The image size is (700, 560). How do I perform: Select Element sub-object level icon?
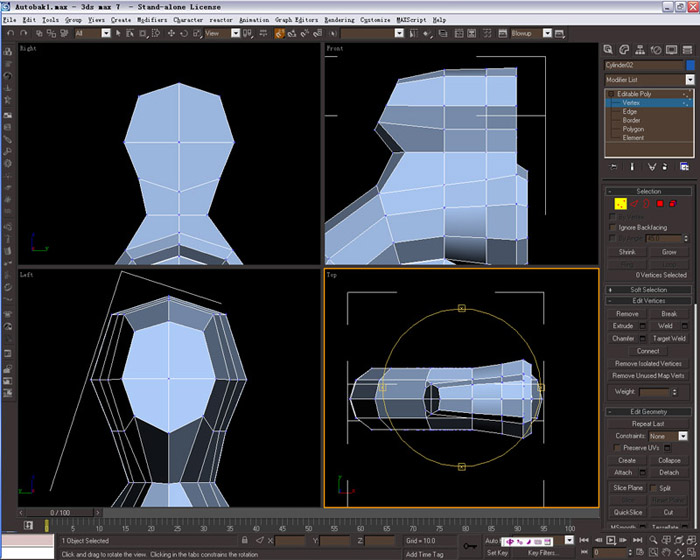tap(672, 204)
